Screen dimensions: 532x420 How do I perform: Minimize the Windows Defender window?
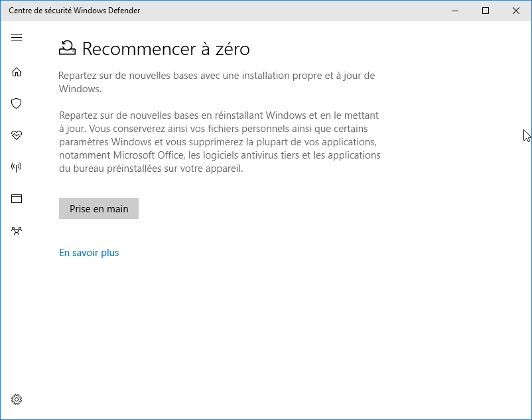click(455, 11)
